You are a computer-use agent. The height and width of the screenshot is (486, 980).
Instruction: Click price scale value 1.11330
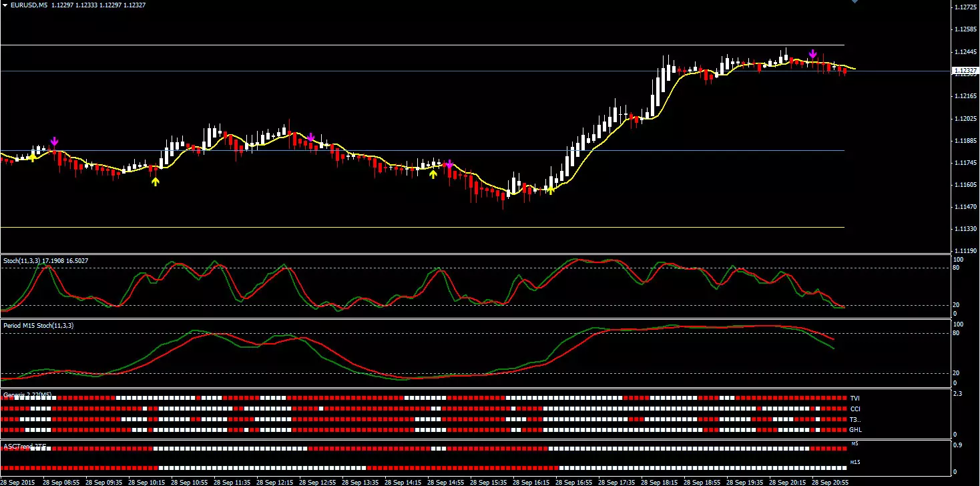tap(967, 229)
